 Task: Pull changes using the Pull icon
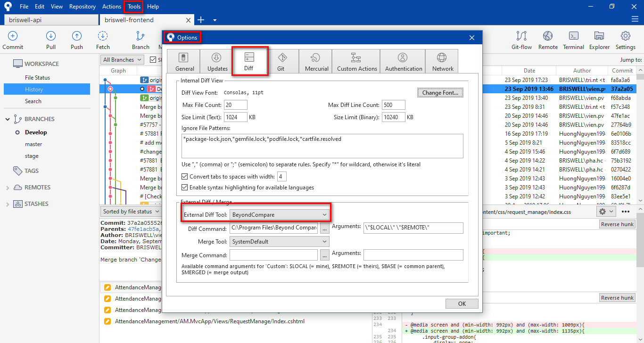50,40
